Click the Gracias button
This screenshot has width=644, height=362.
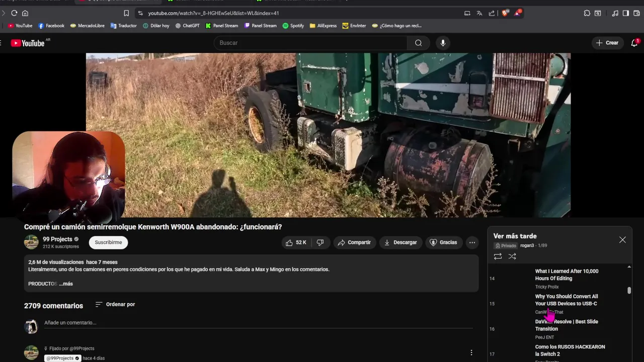click(x=443, y=242)
